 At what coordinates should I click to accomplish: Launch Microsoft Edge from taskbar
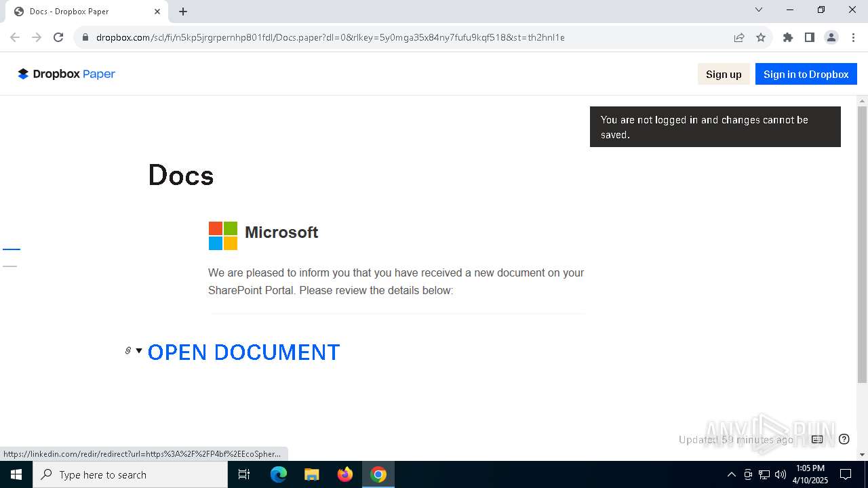click(x=279, y=474)
